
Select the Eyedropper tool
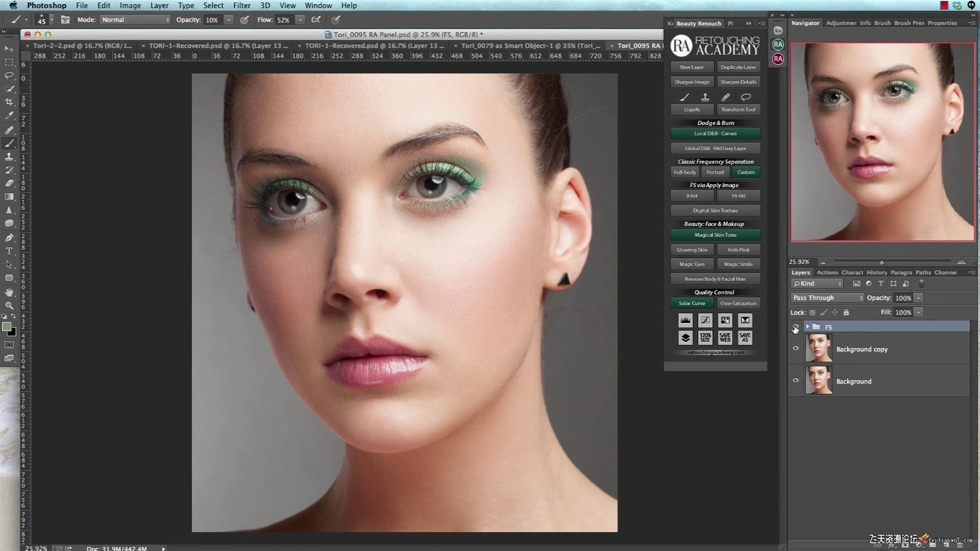(9, 116)
